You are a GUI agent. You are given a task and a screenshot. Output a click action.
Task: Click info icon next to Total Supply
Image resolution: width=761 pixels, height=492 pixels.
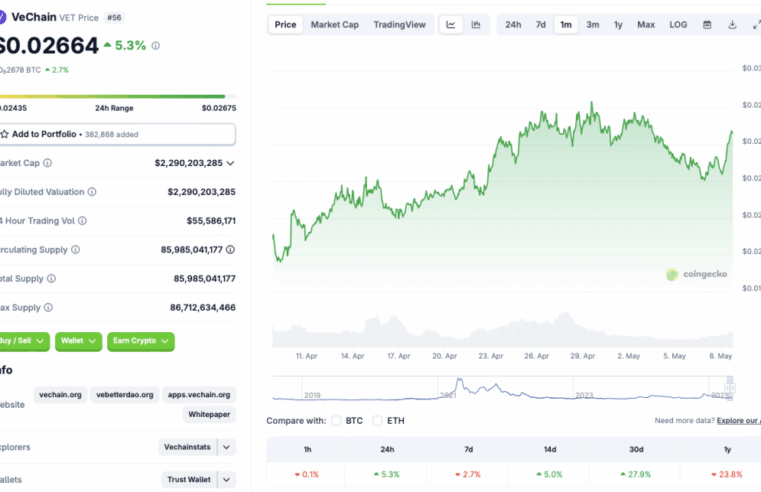pyautogui.click(x=51, y=279)
